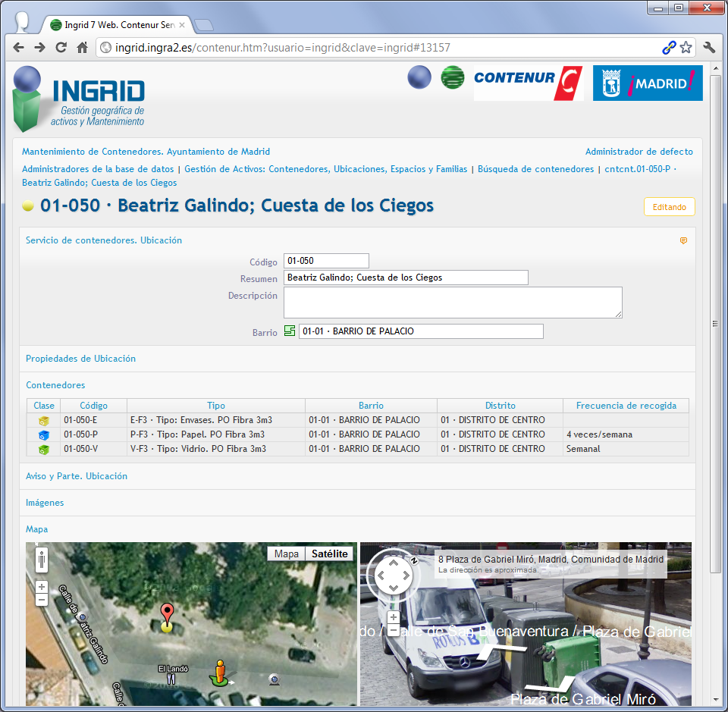Bookmark the page with the star icon
Screen dimensions: 728x712
(x=686, y=47)
